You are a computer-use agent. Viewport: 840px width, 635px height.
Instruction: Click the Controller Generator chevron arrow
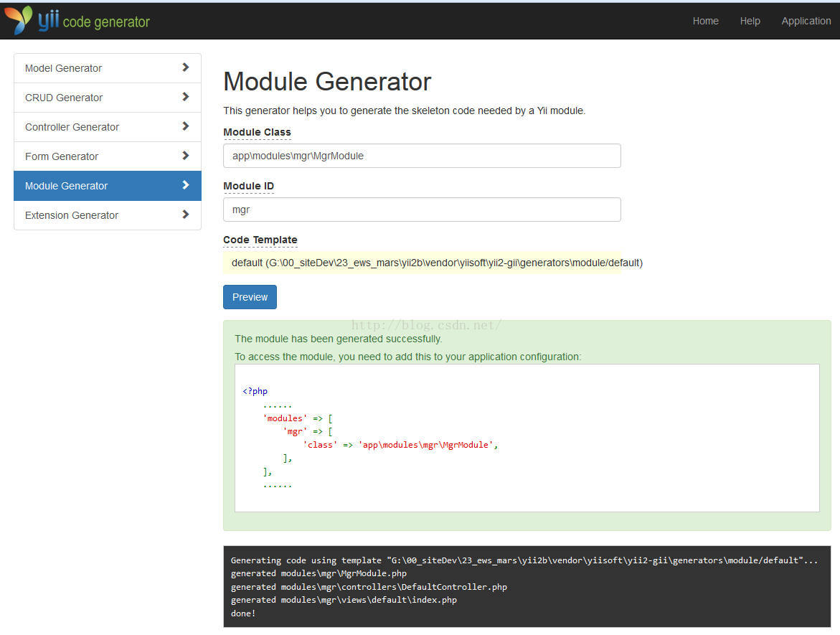[185, 126]
